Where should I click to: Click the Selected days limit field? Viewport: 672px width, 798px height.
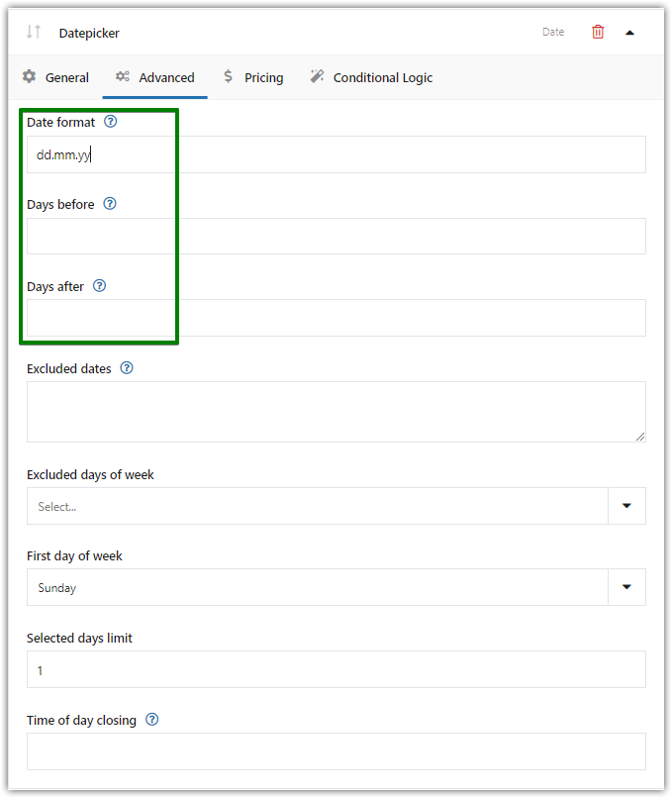coord(336,669)
